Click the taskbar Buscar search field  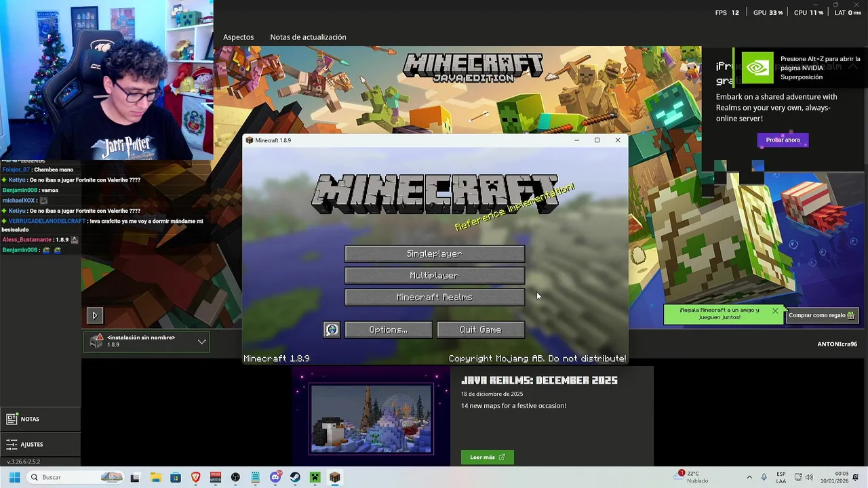(76, 477)
